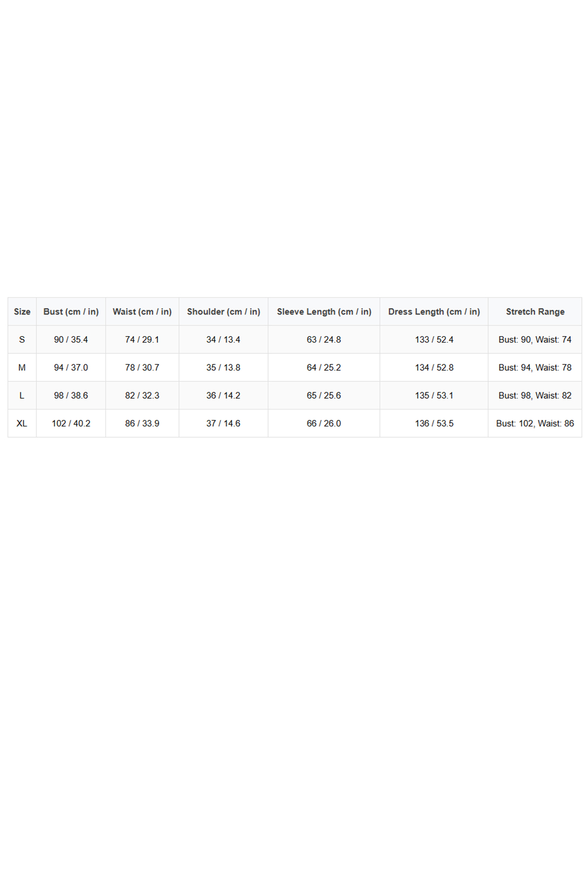Viewport: 588px width, 882px height.
Task: Select the Bust (cm / in) header
Action: click(71, 312)
